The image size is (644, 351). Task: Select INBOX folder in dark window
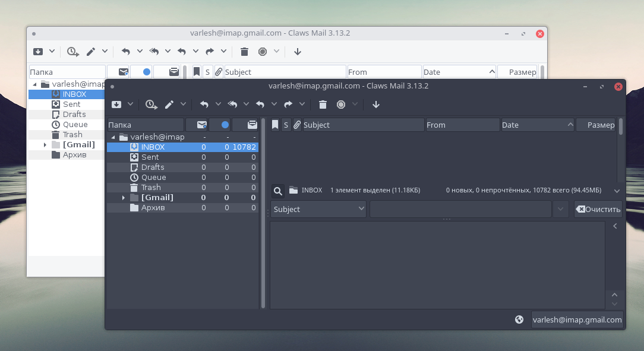point(183,147)
